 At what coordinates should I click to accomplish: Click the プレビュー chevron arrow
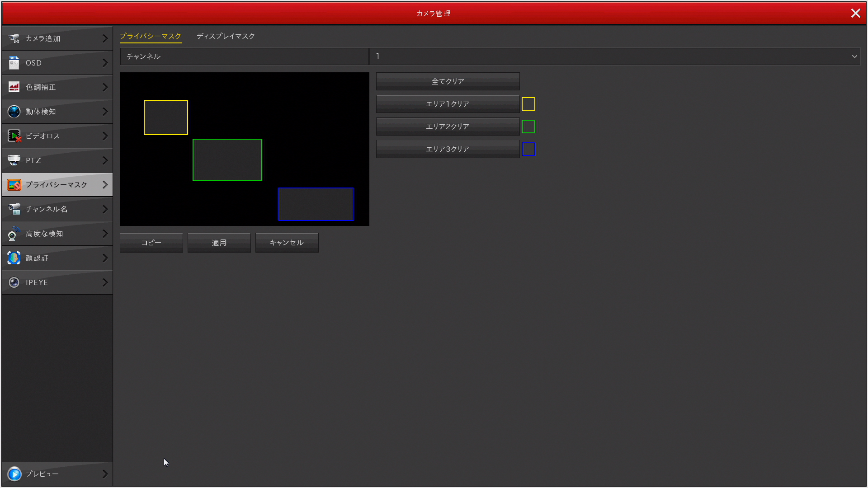(105, 474)
